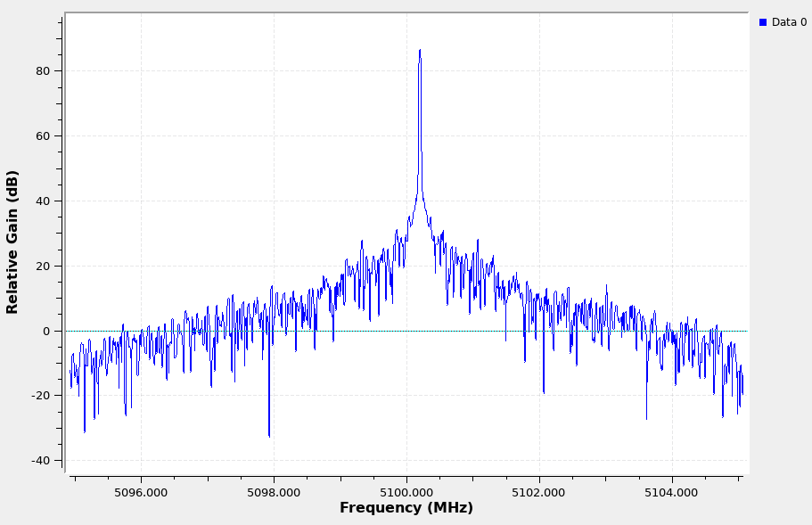The image size is (812, 525).
Task: Click the Relative Gain (dB) axis title
Action: (x=12, y=242)
